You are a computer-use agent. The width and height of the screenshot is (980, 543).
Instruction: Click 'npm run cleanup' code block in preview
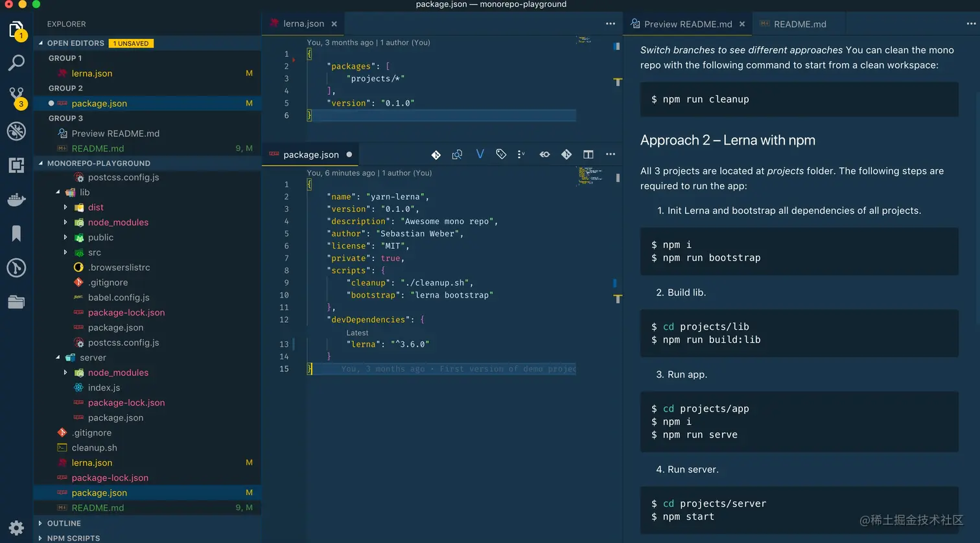(x=799, y=99)
